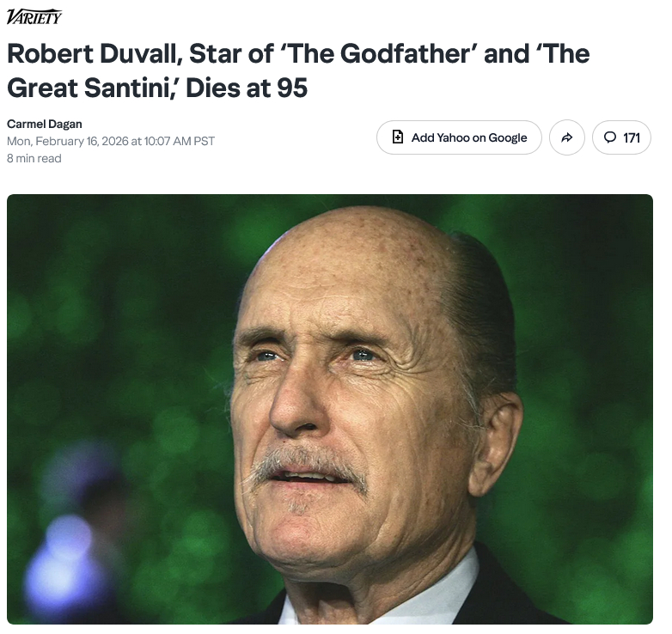Click the Variety logo
The width and height of the screenshot is (672, 634).
click(x=34, y=16)
